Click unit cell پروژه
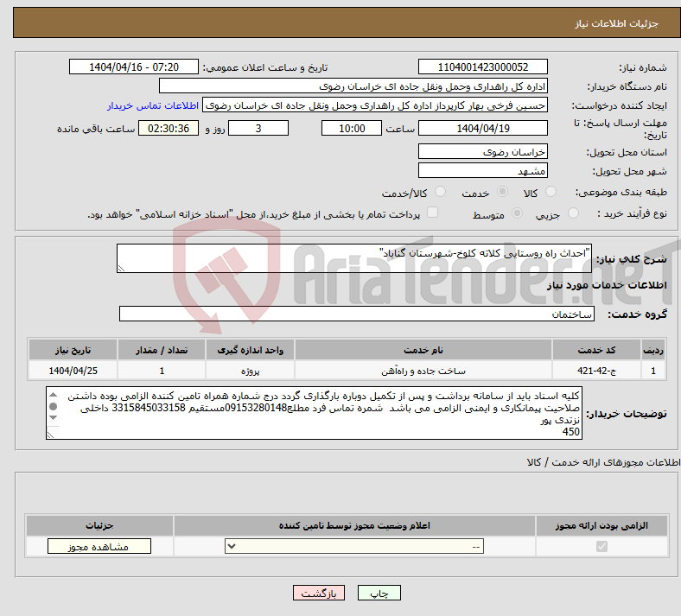681x616 pixels. 250,371
